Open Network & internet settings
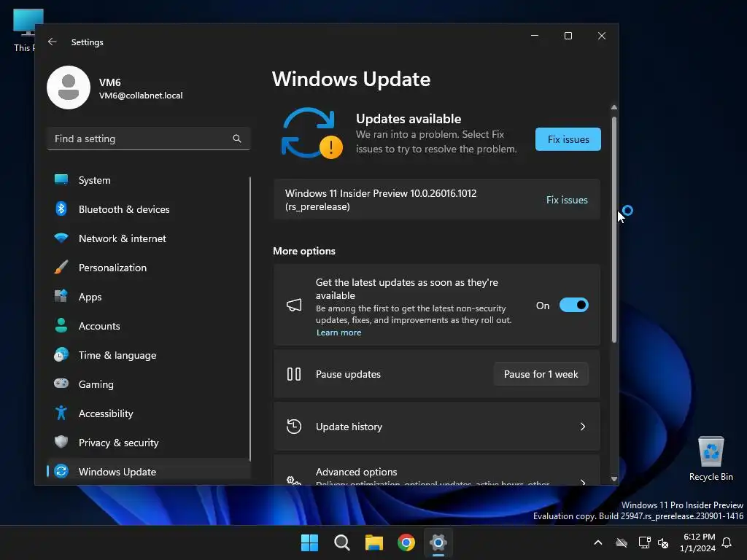 (x=149, y=238)
